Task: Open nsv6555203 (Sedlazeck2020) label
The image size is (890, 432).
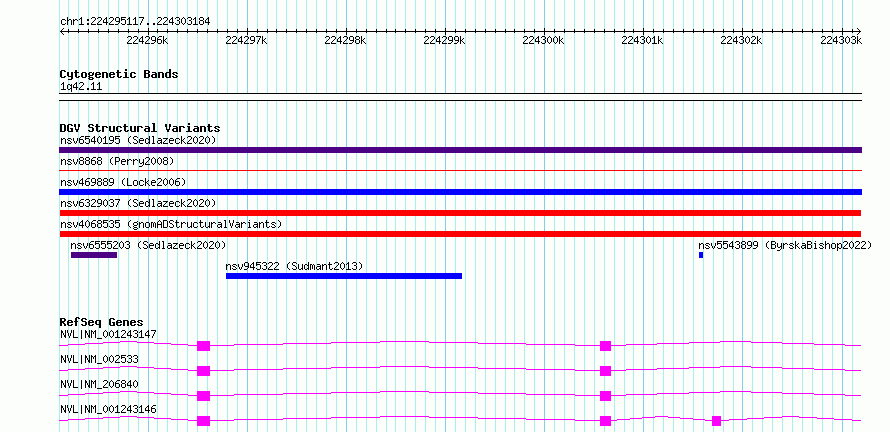Action: click(x=148, y=245)
